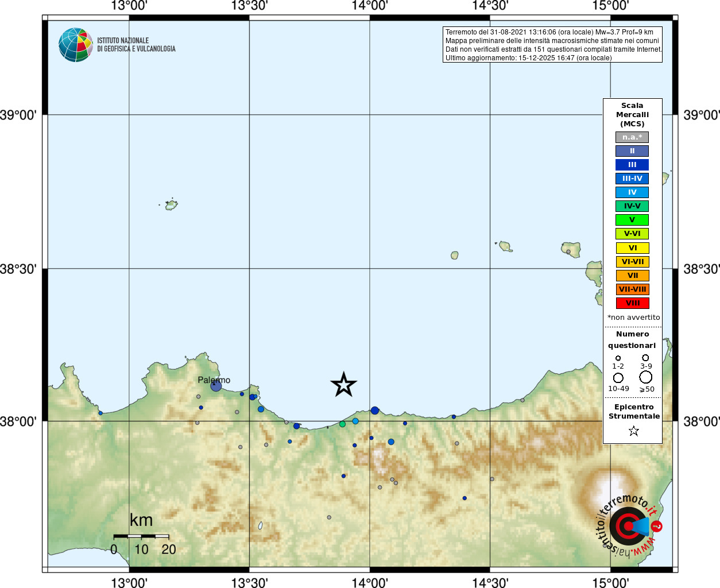
Task: Click the Palermo city label
Action: (214, 380)
